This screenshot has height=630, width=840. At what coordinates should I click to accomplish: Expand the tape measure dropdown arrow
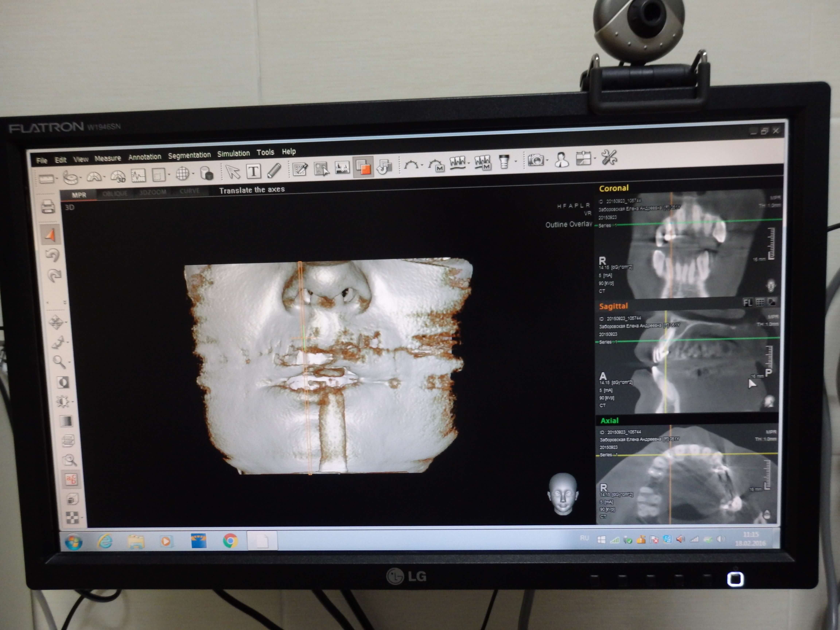[81, 177]
